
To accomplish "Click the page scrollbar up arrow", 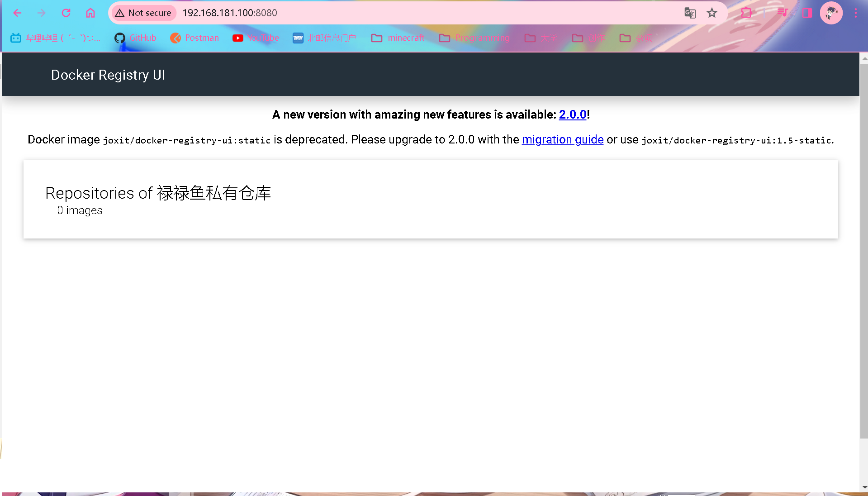I will coord(864,58).
